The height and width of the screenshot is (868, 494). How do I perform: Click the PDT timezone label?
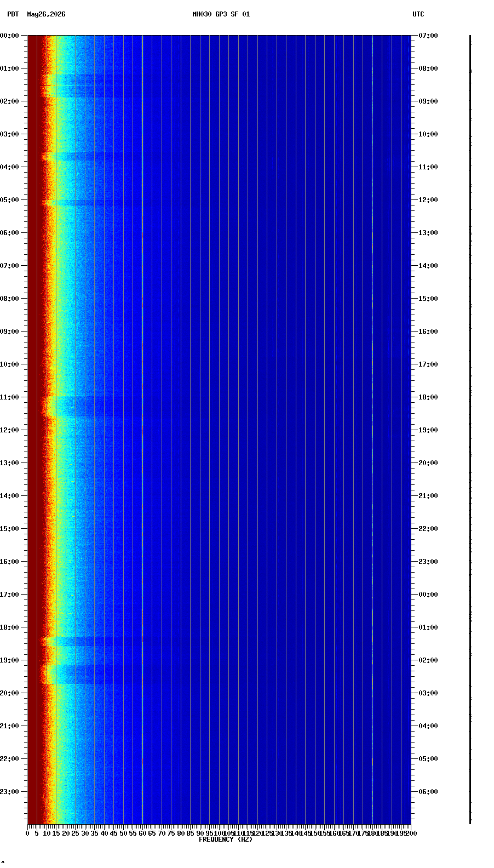point(13,14)
